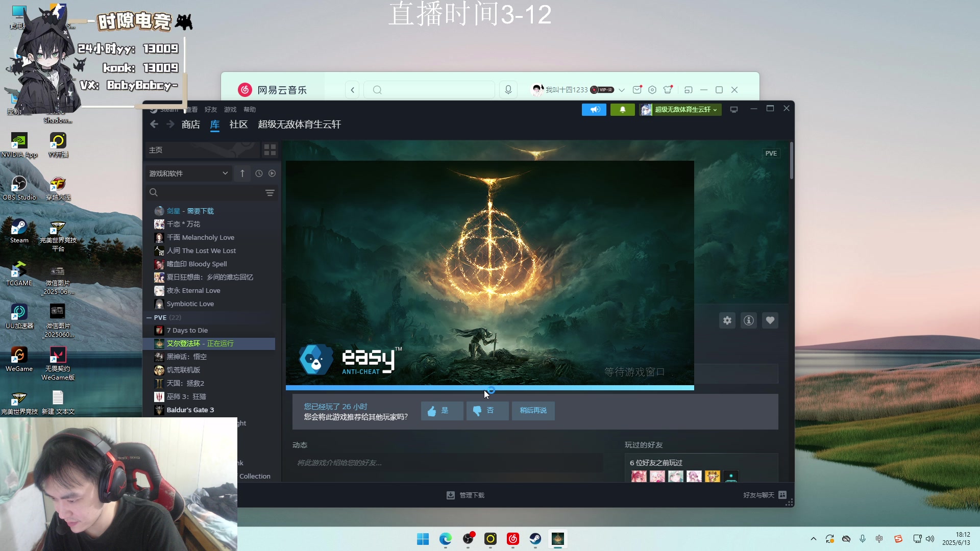Open Microsoft Edge from taskbar
This screenshot has height=551, width=980.
(x=446, y=539)
